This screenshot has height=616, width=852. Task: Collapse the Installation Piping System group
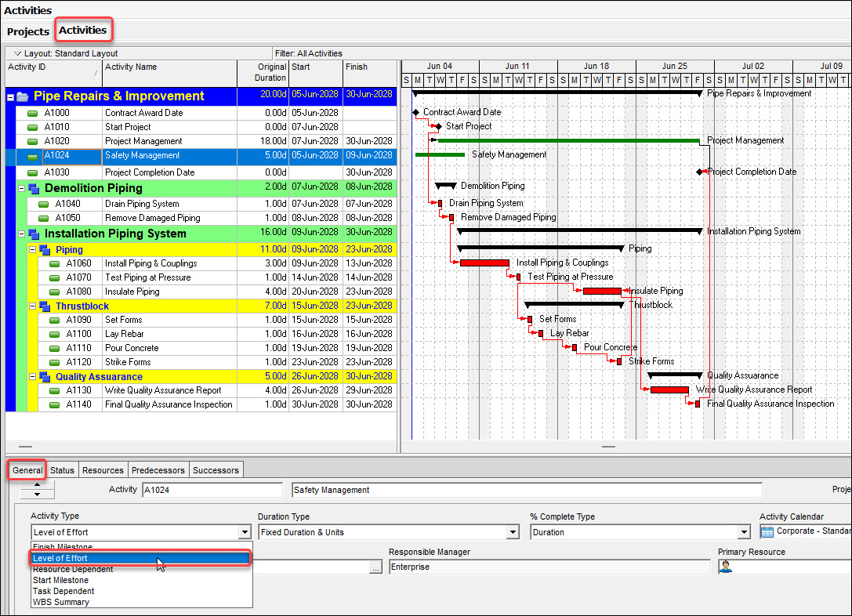coord(22,234)
